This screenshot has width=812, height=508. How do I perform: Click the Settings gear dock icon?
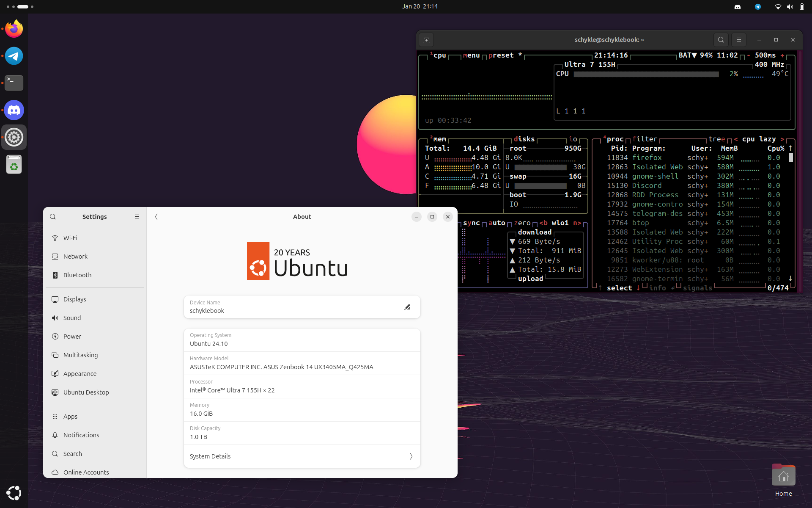pyautogui.click(x=14, y=137)
